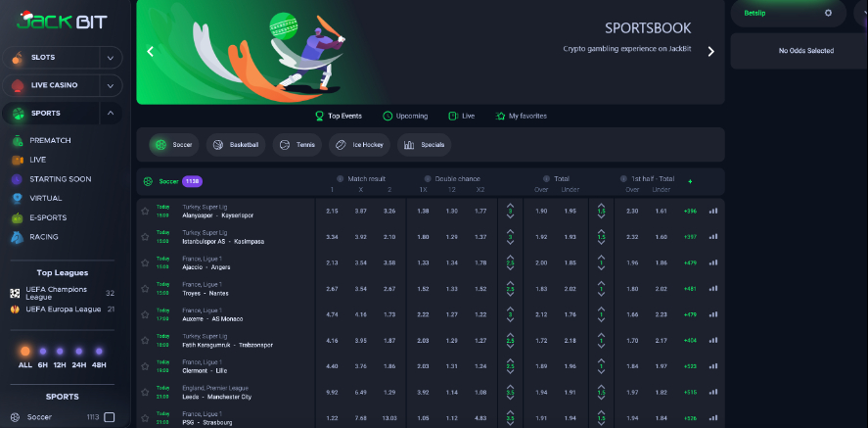Favorite the Troyes - Nantes match
Image resolution: width=868 pixels, height=428 pixels.
[145, 289]
